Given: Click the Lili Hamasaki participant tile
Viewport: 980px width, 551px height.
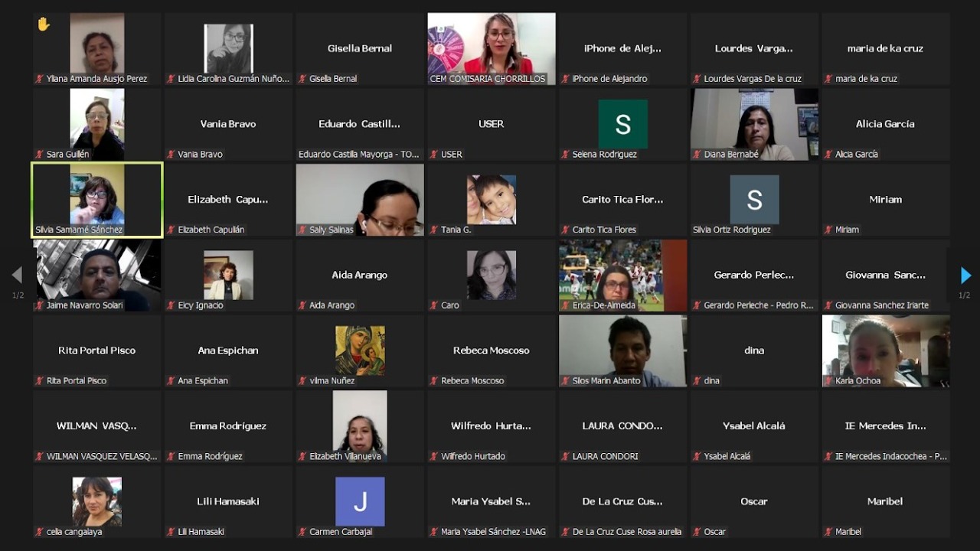Looking at the screenshot, I should pyautogui.click(x=228, y=502).
